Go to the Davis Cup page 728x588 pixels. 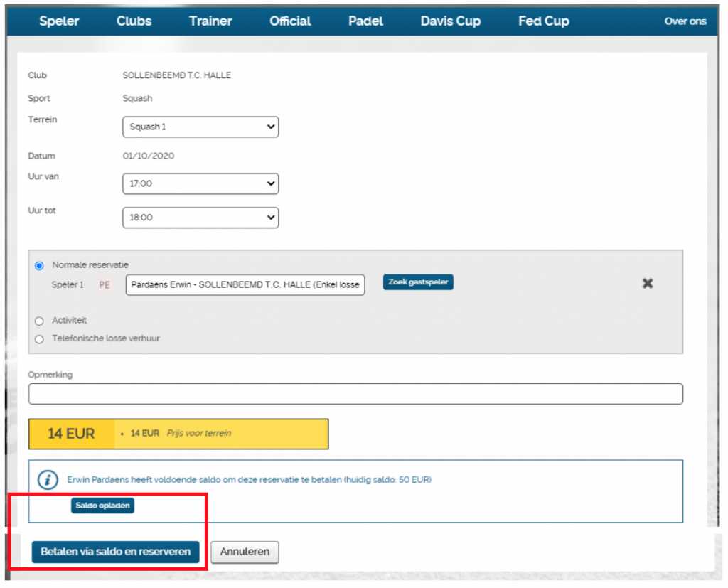point(450,21)
